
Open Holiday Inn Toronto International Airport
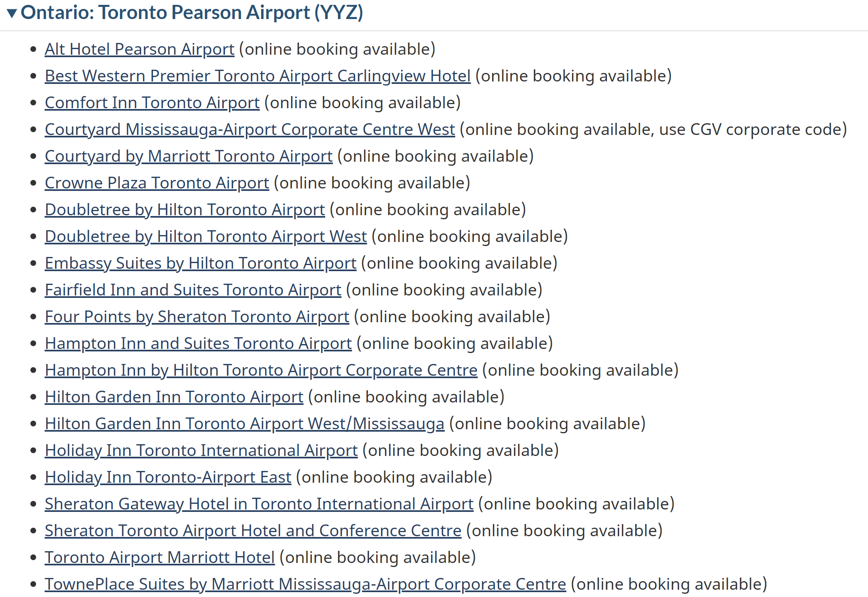pyautogui.click(x=201, y=451)
